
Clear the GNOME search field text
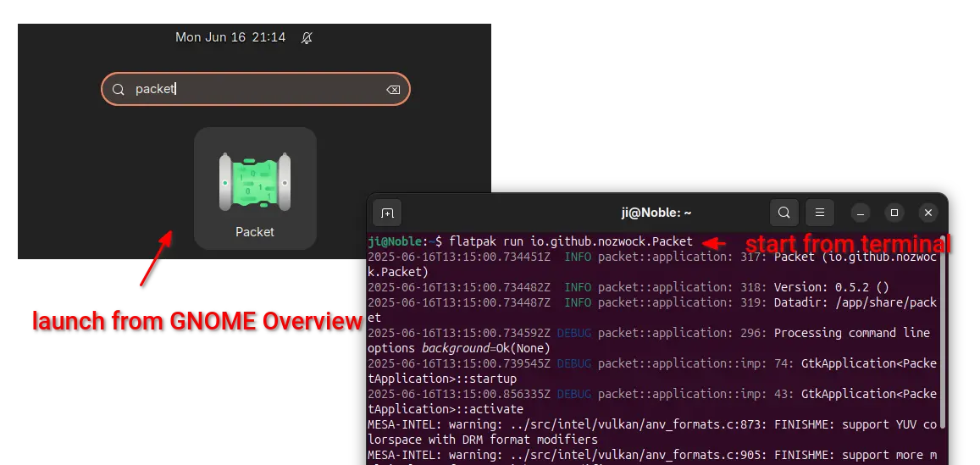tap(393, 90)
